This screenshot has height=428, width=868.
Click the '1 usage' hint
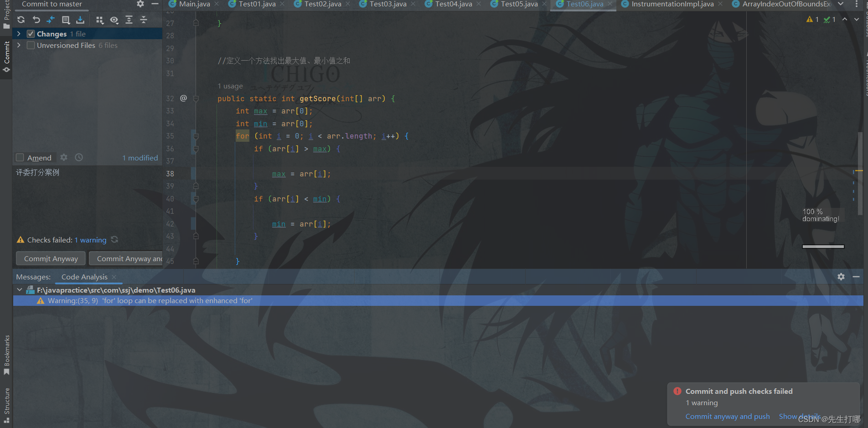coord(230,86)
